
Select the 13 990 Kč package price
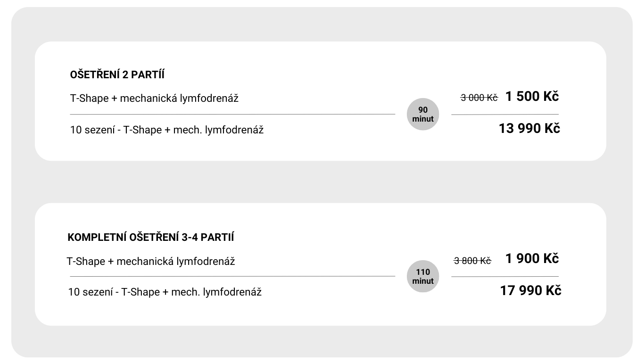tap(529, 128)
